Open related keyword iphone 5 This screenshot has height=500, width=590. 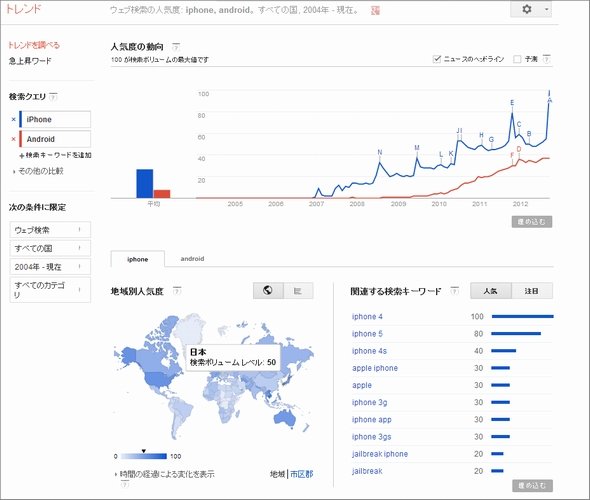pyautogui.click(x=367, y=334)
